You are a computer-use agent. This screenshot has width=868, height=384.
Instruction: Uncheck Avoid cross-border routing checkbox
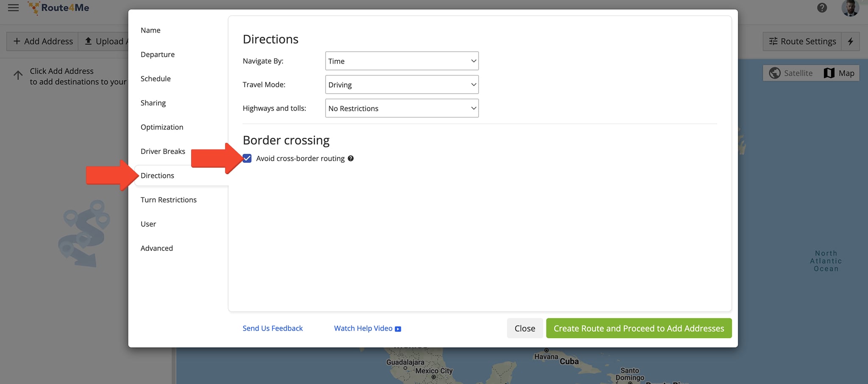click(x=247, y=159)
